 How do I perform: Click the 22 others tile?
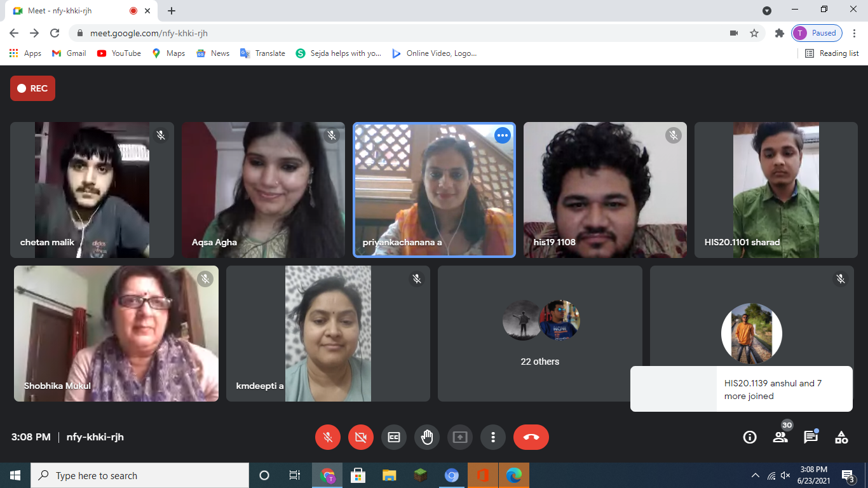[x=540, y=334]
